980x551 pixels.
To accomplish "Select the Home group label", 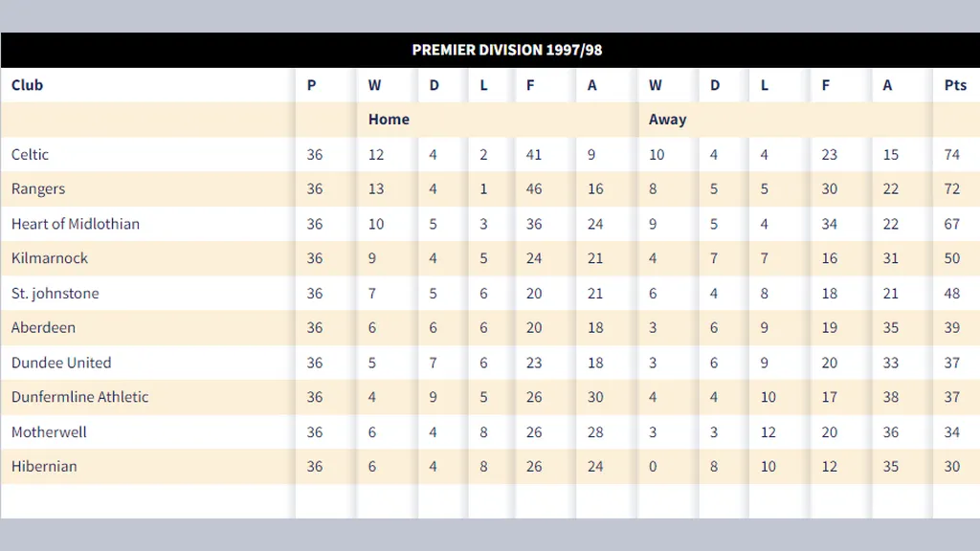I will 389,120.
